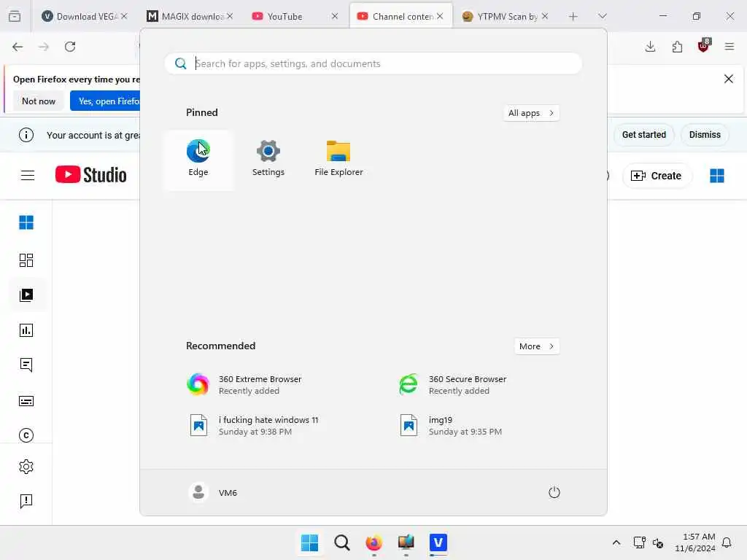The height and width of the screenshot is (560, 747).
Task: Reload the current page
Action: (70, 47)
